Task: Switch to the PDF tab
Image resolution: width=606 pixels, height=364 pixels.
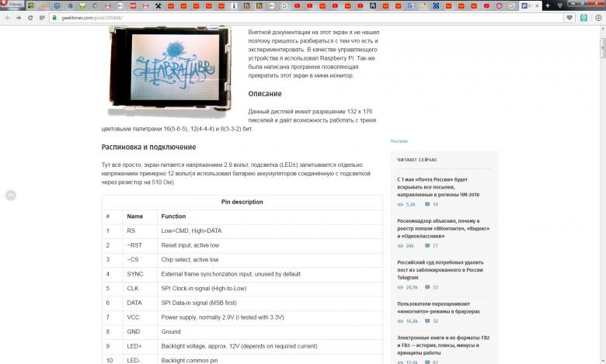Action: pyautogui.click(x=133, y=5)
